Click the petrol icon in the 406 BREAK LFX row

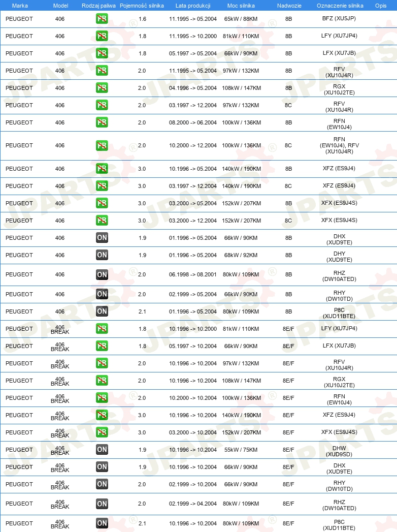pyautogui.click(x=102, y=346)
